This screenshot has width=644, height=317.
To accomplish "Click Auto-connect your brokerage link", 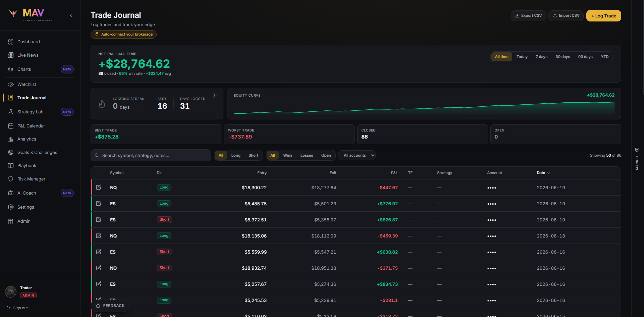I will pyautogui.click(x=123, y=34).
